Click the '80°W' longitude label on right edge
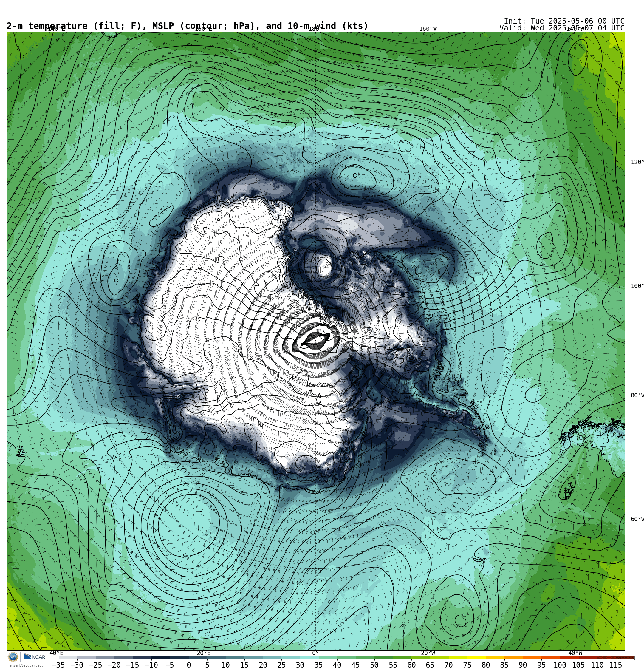The image size is (644, 669). (x=637, y=395)
